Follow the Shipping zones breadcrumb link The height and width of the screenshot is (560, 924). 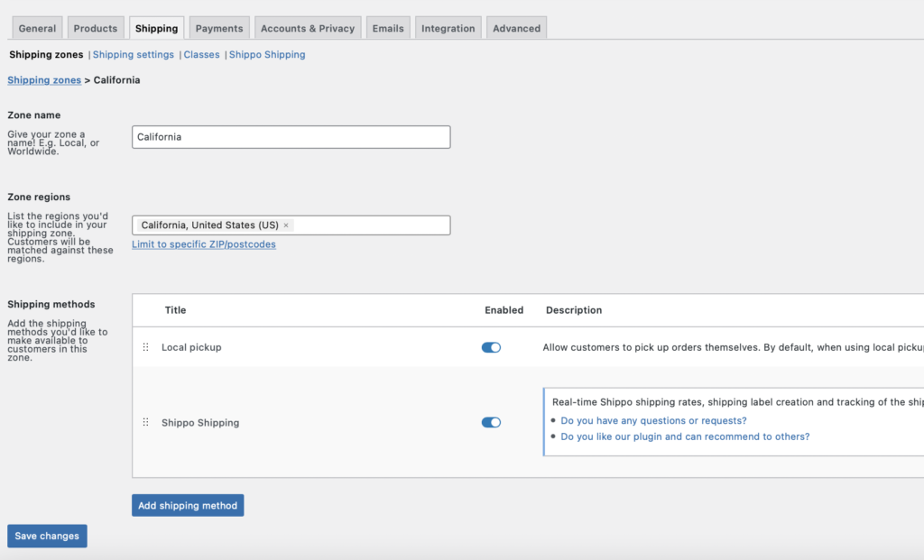coord(44,80)
